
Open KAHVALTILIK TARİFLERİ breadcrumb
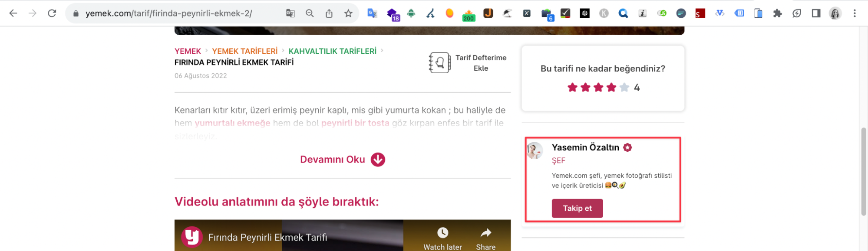(x=332, y=51)
